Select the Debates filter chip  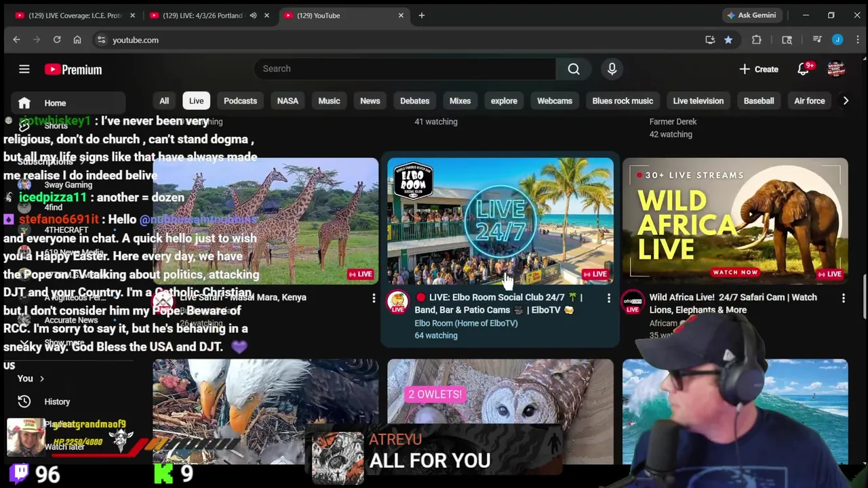tap(414, 101)
